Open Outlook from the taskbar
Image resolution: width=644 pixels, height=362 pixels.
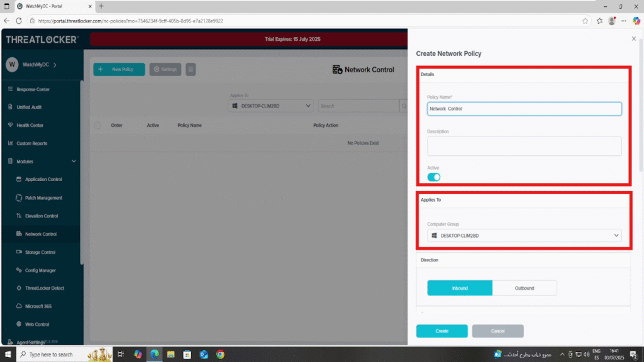[x=204, y=354]
